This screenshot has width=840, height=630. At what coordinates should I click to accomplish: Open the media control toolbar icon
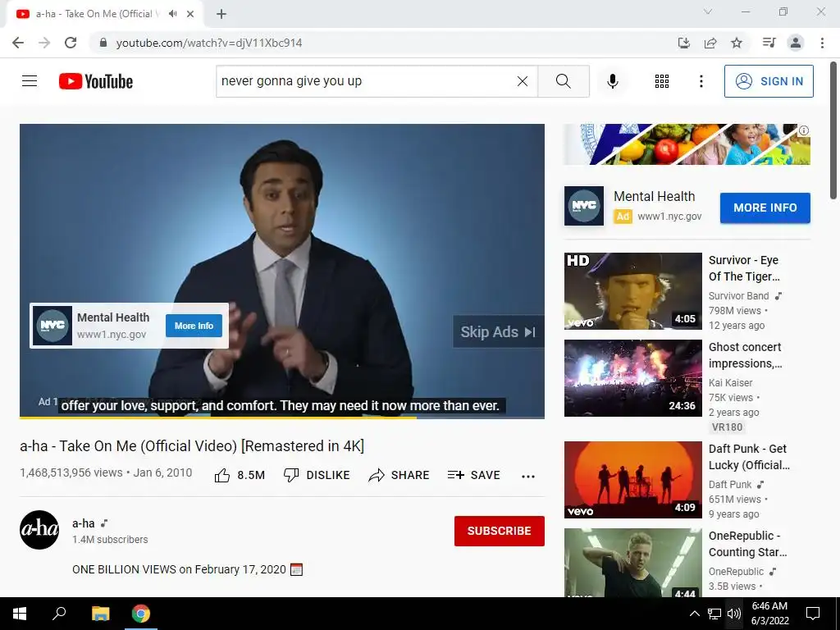(769, 43)
